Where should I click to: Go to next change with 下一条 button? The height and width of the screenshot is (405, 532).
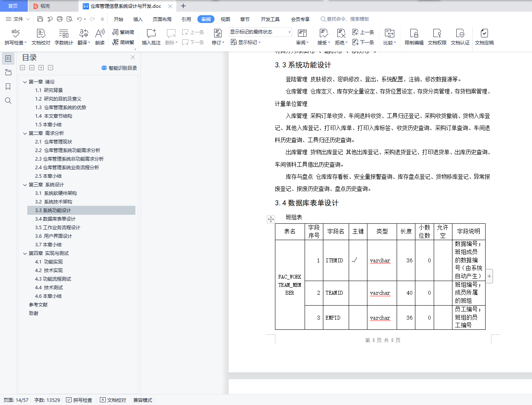(x=363, y=42)
